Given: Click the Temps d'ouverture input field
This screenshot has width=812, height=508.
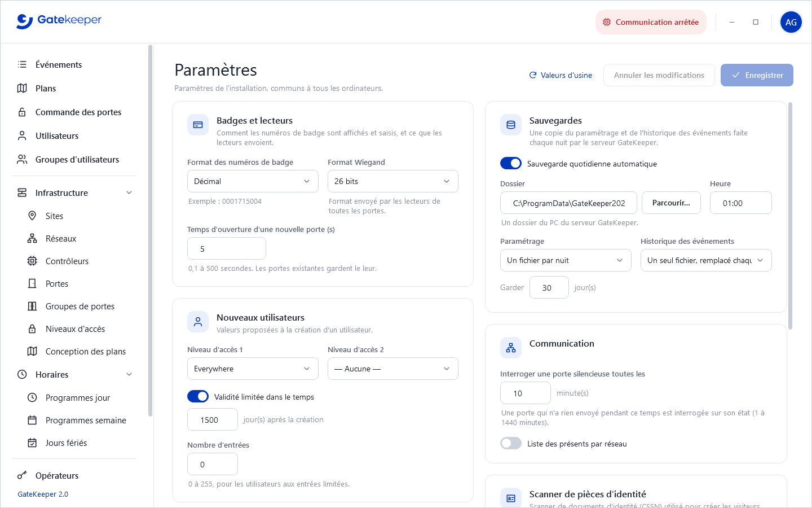Looking at the screenshot, I should pos(227,248).
